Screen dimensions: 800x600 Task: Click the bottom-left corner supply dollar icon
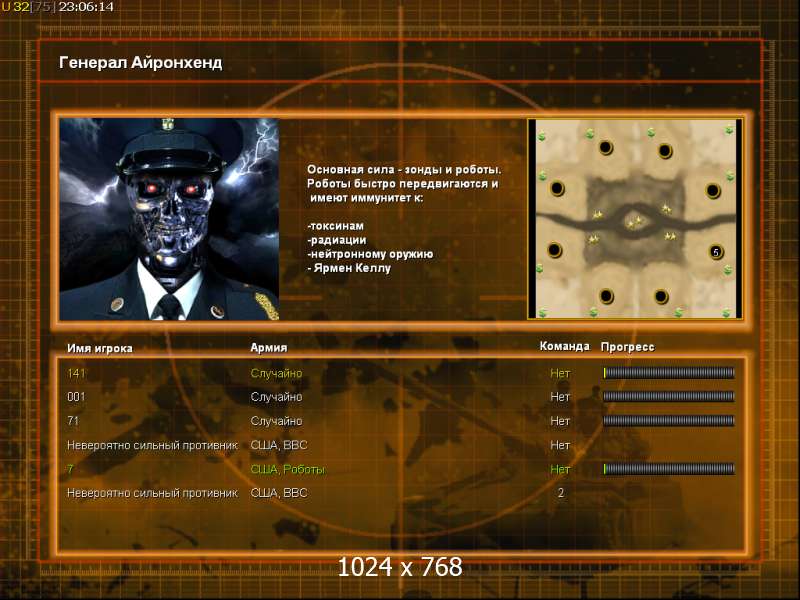pyautogui.click(x=542, y=312)
